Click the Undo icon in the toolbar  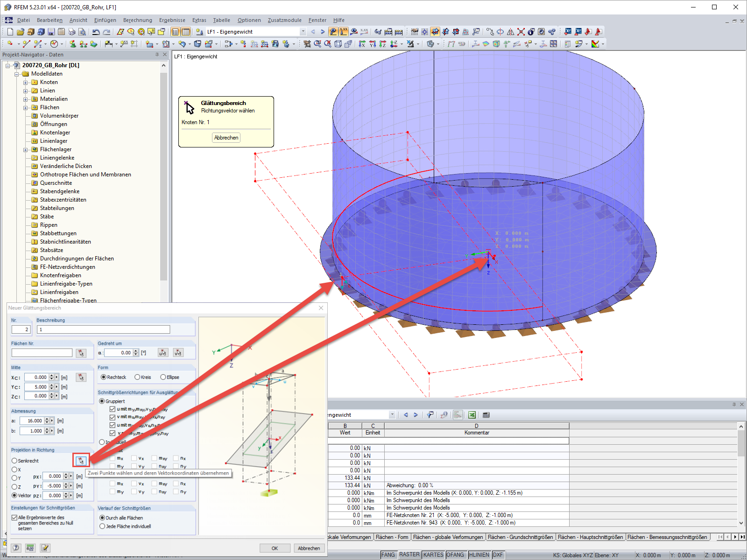click(x=96, y=32)
